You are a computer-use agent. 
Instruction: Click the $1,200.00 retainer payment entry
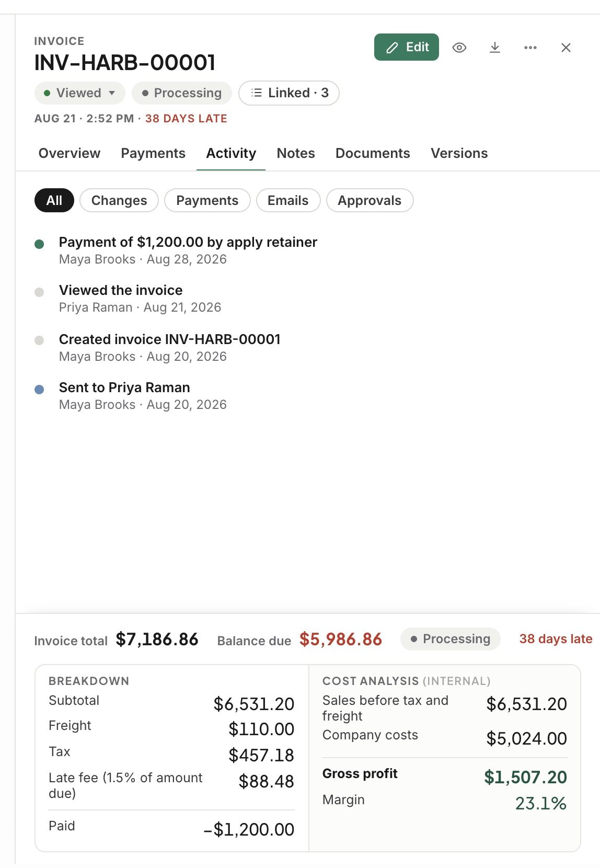coord(188,250)
